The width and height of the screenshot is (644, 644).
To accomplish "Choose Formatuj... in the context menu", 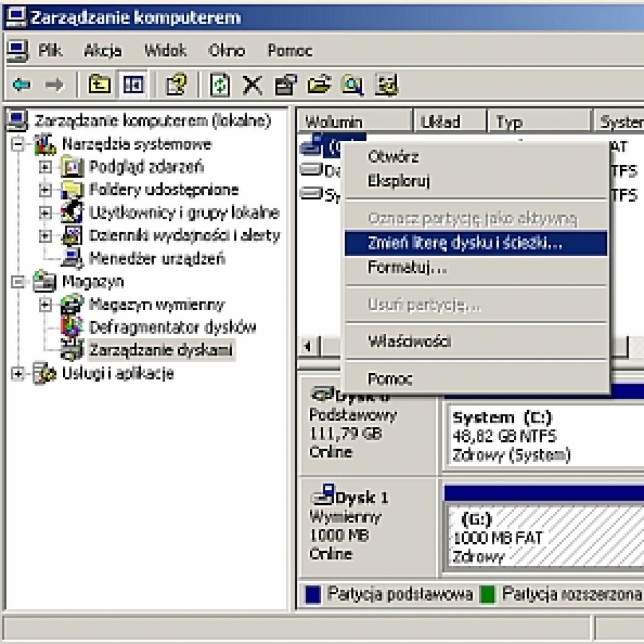I will [475, 268].
